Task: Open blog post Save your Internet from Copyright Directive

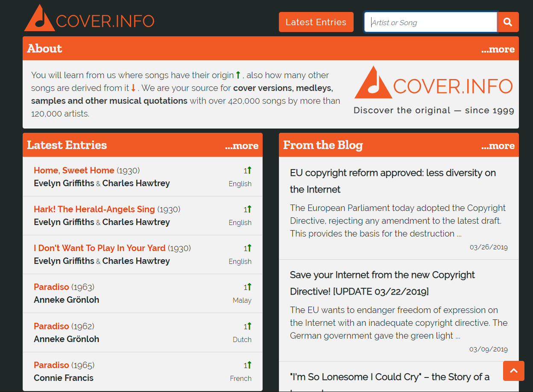Action: (382, 283)
